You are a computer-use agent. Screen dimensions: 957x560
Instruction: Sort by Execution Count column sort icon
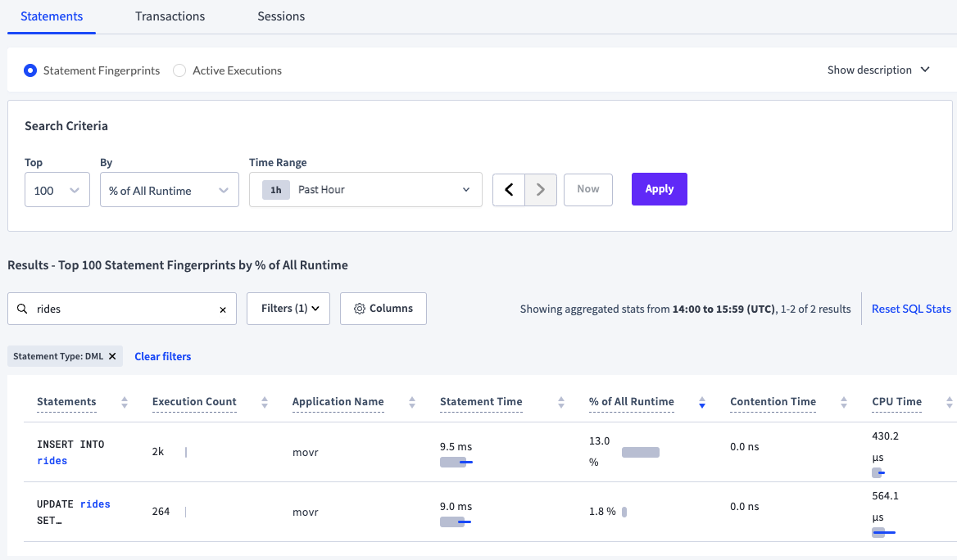coord(265,402)
